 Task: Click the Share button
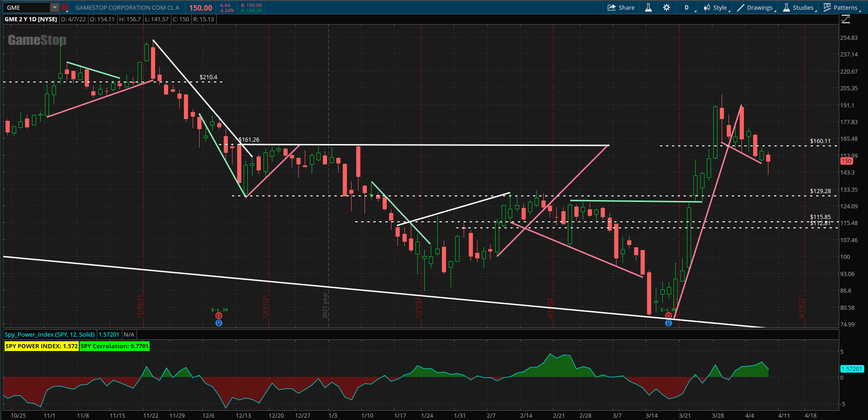pyautogui.click(x=621, y=7)
